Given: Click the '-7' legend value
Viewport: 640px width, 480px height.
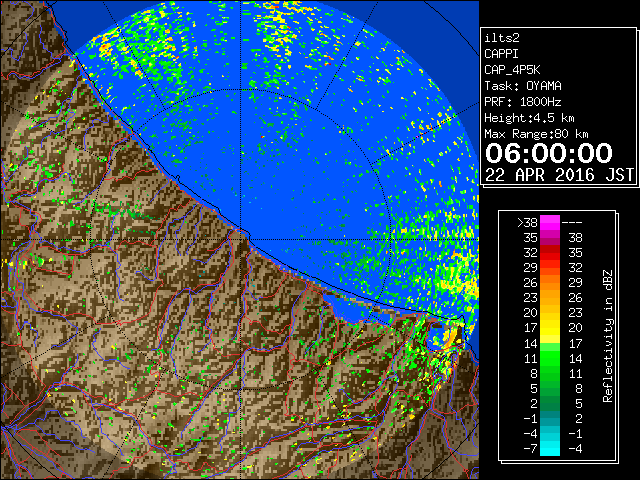Looking at the screenshot, I should 530,448.
